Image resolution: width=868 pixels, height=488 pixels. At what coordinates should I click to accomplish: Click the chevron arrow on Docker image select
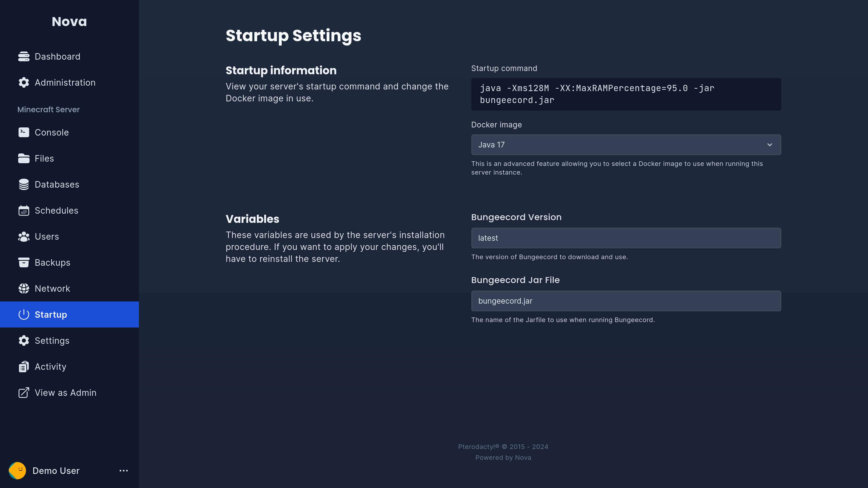tap(770, 145)
